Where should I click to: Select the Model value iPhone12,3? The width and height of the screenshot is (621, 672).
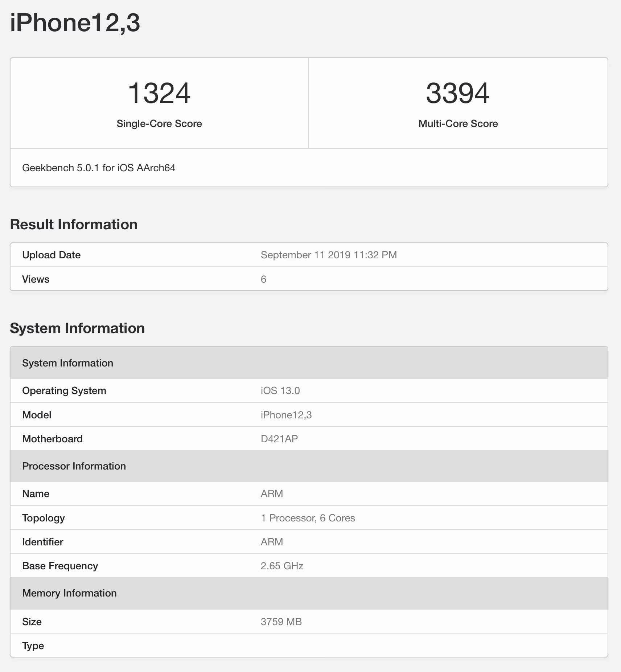[x=287, y=415]
